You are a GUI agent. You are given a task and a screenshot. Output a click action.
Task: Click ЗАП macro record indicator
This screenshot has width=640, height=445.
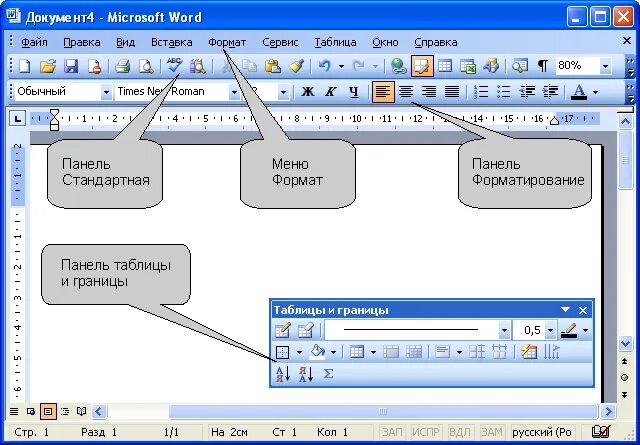[x=392, y=432]
